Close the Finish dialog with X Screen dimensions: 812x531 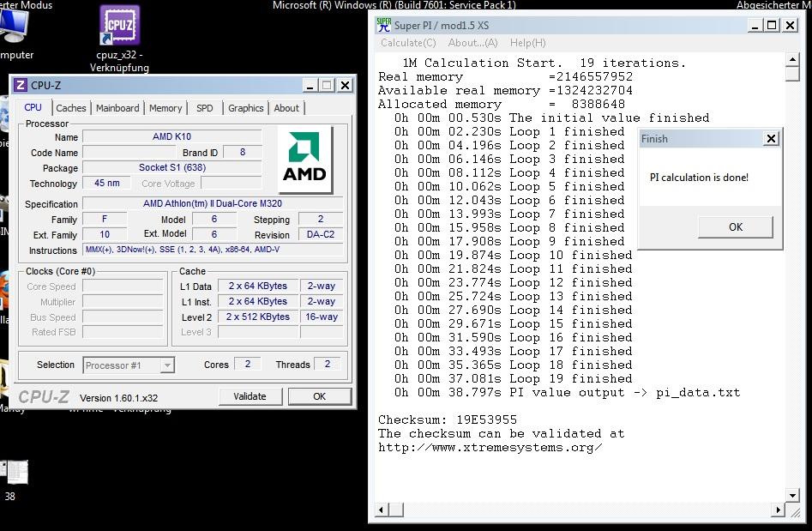771,138
